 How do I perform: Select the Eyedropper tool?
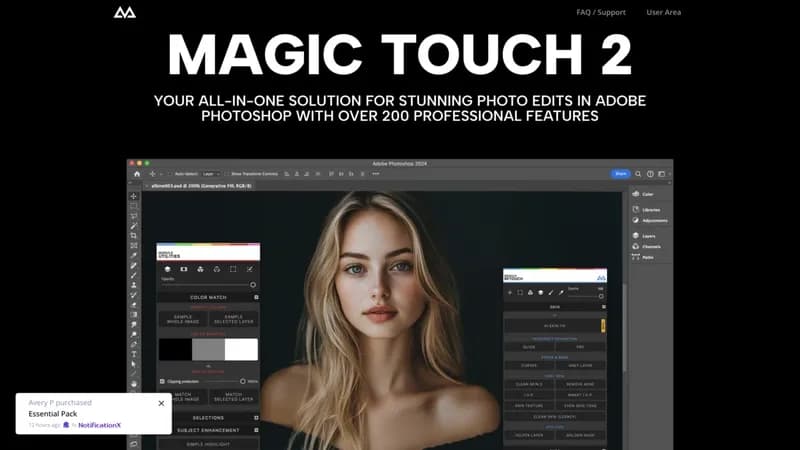click(134, 255)
